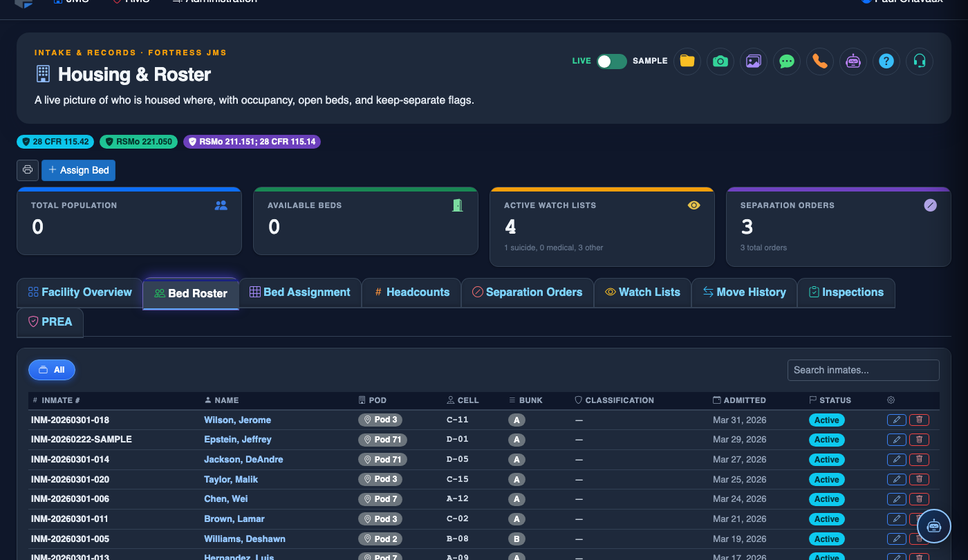The height and width of the screenshot is (560, 968).
Task: Click the Pod 71 badge for Epstein
Action: tap(382, 440)
